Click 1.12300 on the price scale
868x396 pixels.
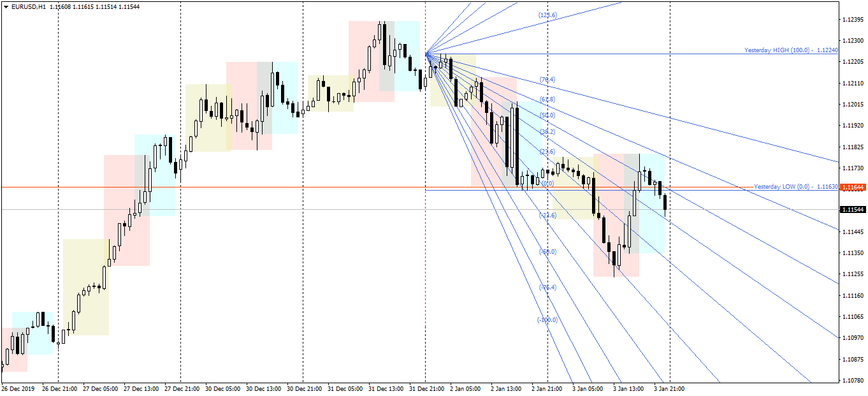pyautogui.click(x=852, y=41)
